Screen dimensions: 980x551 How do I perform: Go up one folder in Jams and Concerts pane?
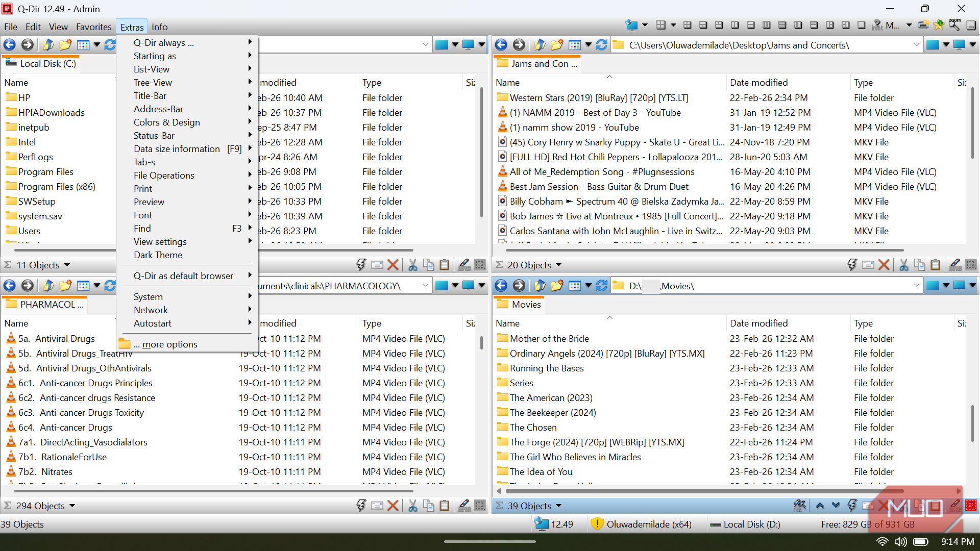pyautogui.click(x=540, y=45)
